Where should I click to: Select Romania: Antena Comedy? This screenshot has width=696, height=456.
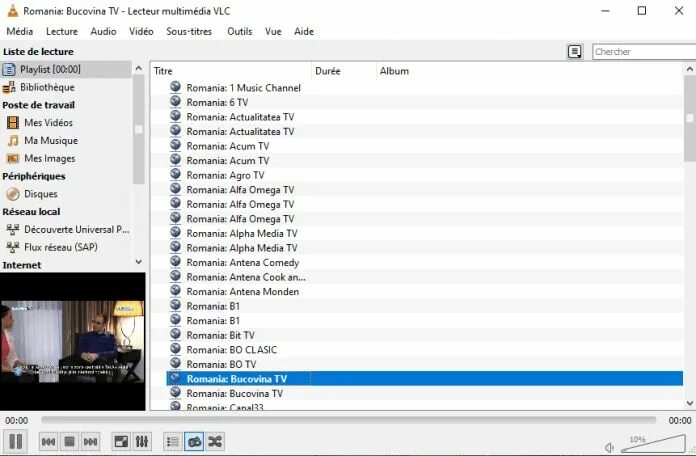click(x=242, y=263)
